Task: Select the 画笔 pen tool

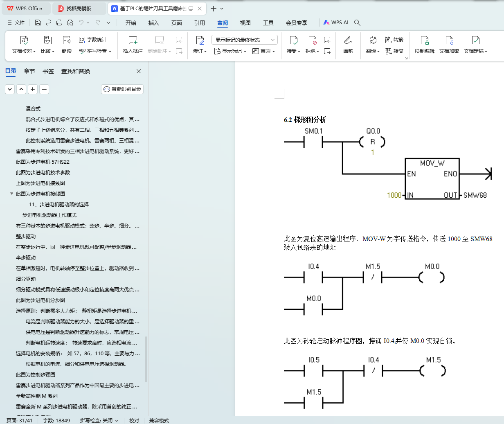Action: pyautogui.click(x=348, y=45)
